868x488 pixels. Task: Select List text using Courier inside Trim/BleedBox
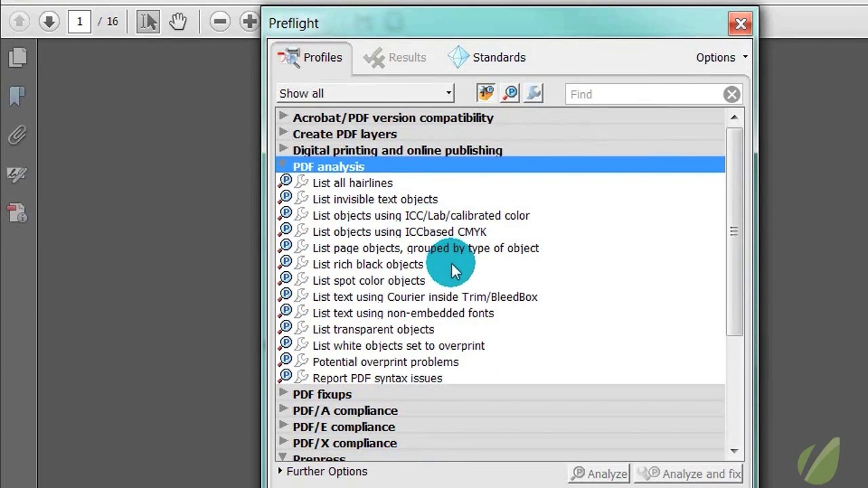(x=425, y=297)
